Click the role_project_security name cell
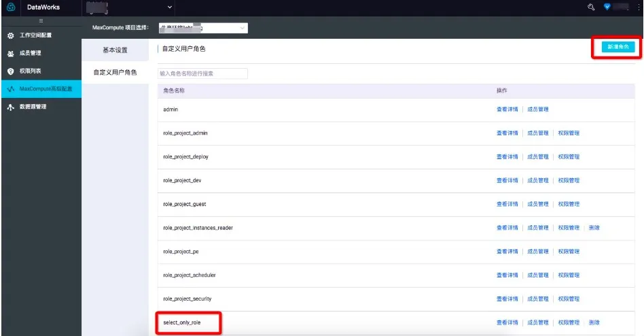 (187, 299)
